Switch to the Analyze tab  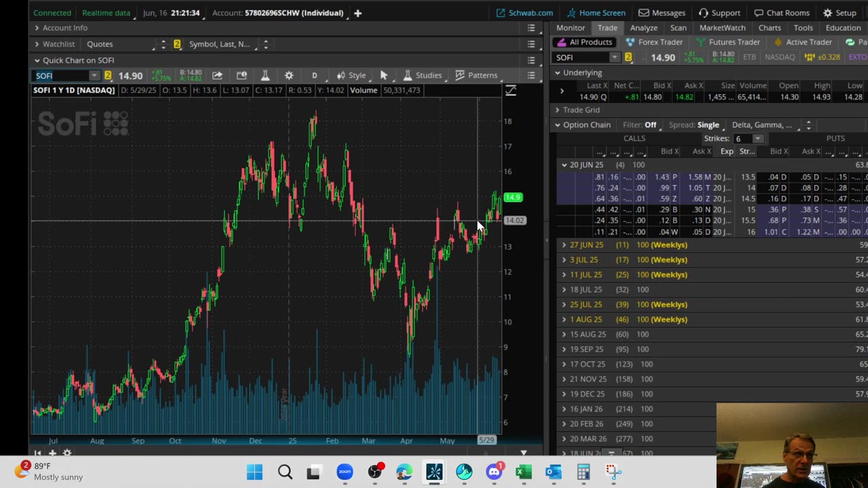coord(644,28)
